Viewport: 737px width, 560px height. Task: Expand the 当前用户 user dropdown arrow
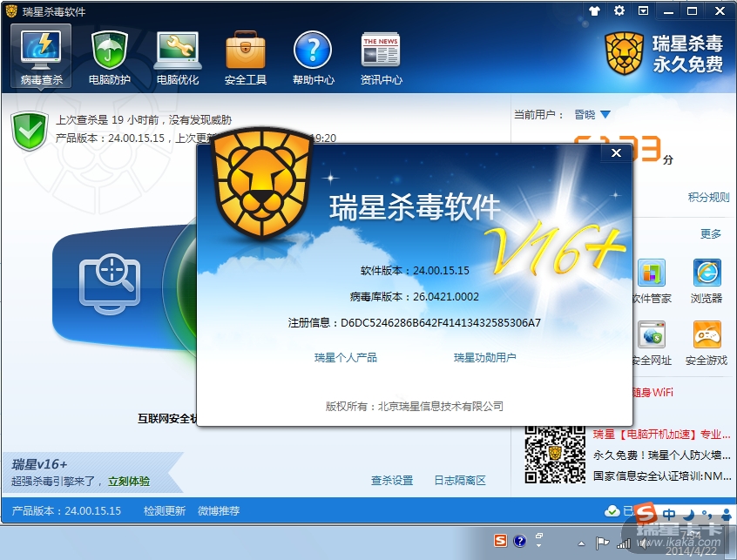tap(605, 114)
